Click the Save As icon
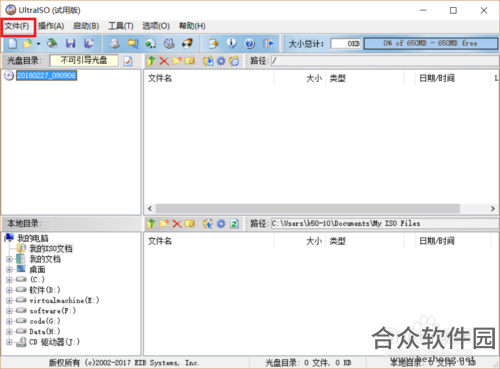 pos(89,43)
